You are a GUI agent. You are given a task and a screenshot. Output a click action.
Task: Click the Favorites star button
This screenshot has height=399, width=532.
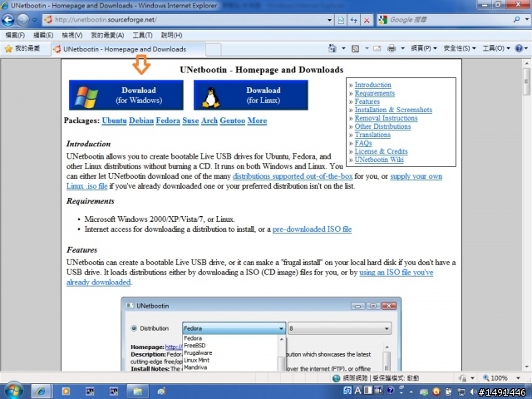(22, 48)
